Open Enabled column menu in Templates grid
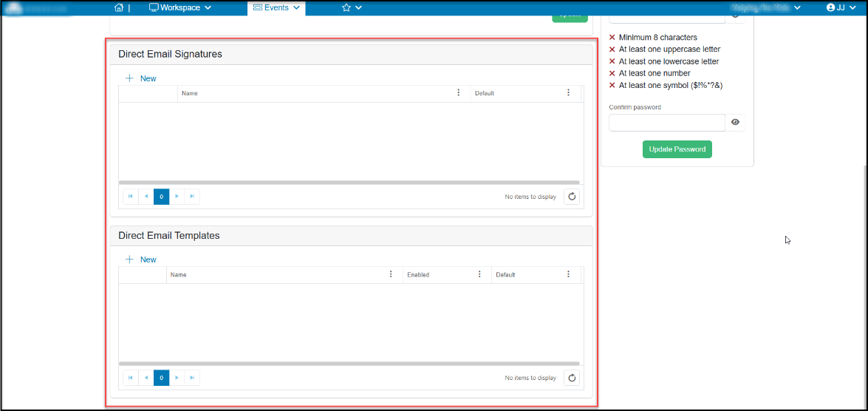Viewport: 868px width, 411px height. [479, 274]
